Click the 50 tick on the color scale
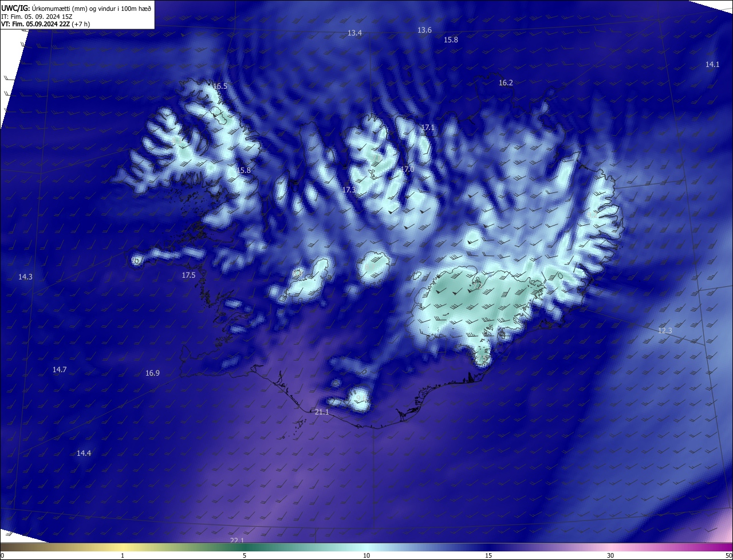733x560 pixels. tap(728, 555)
